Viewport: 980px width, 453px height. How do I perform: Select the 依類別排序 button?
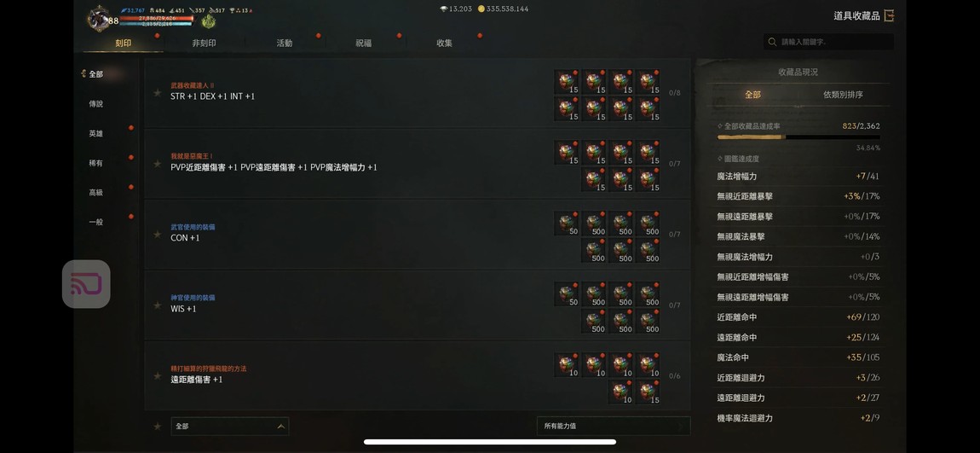coord(843,95)
